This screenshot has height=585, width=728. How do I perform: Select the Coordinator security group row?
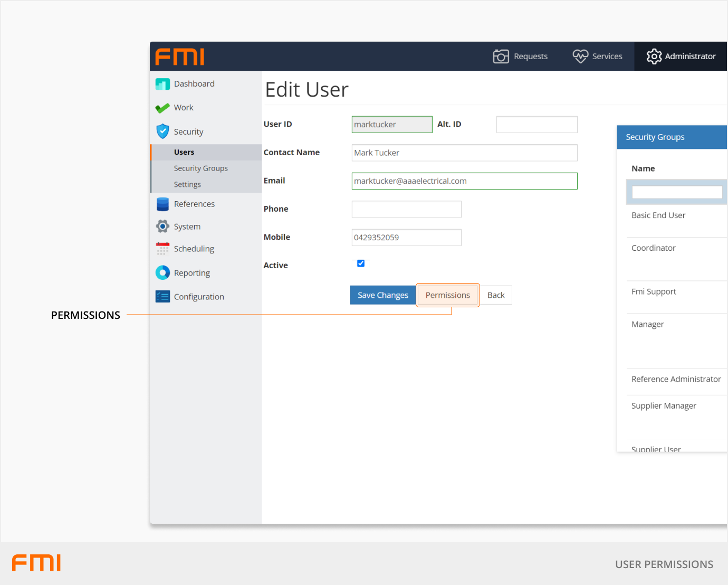(x=654, y=248)
